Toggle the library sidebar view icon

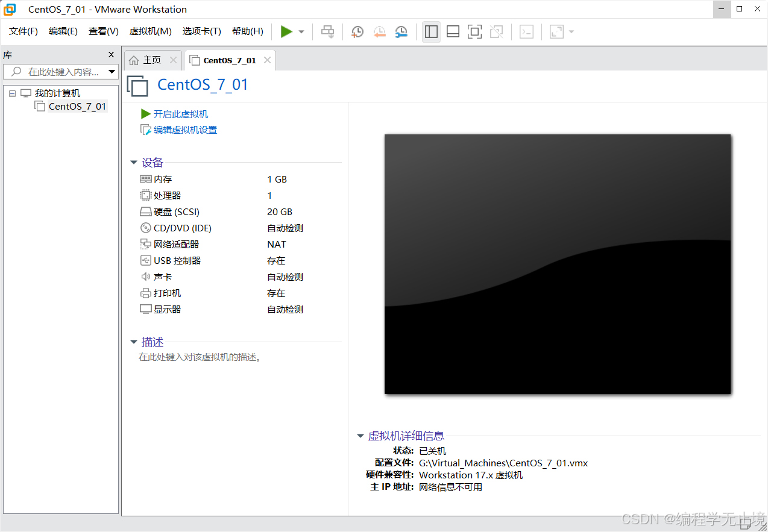coord(431,32)
